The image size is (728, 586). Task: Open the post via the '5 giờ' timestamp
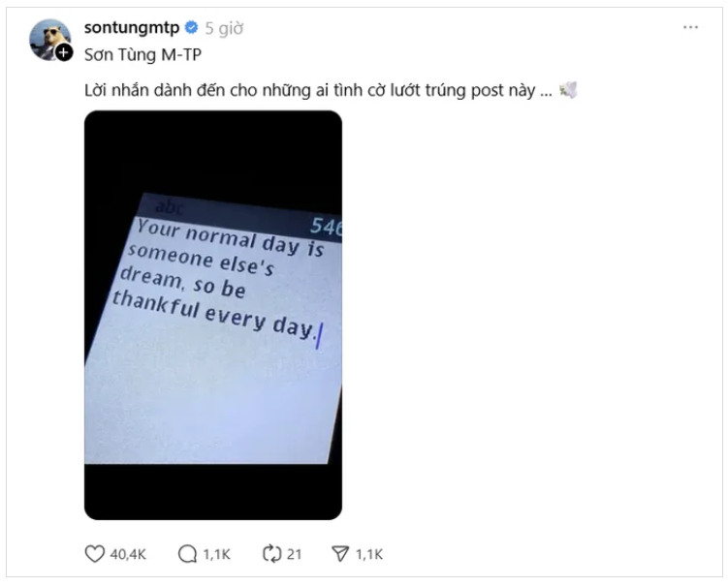pos(224,28)
